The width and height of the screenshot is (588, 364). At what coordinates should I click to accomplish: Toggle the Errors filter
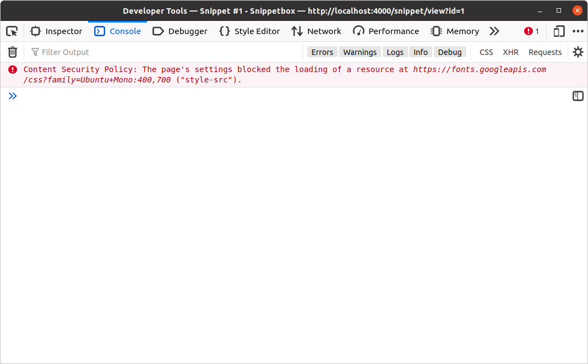point(322,52)
